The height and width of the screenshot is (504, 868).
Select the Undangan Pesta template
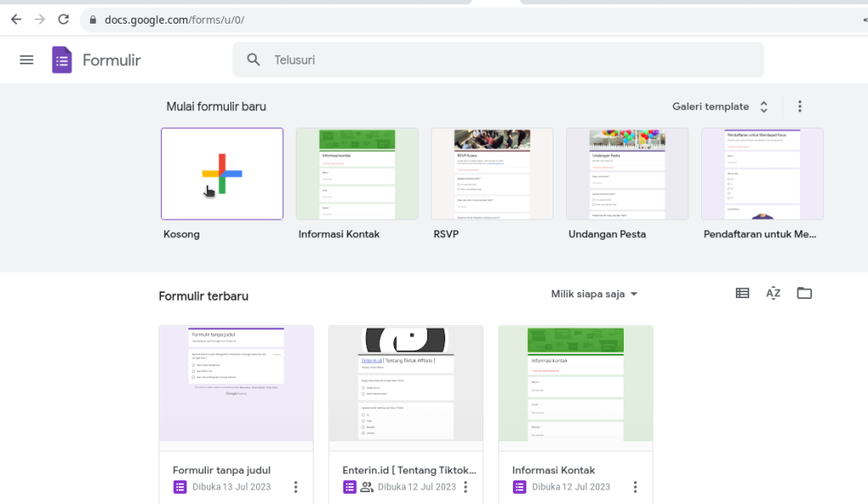tap(626, 174)
